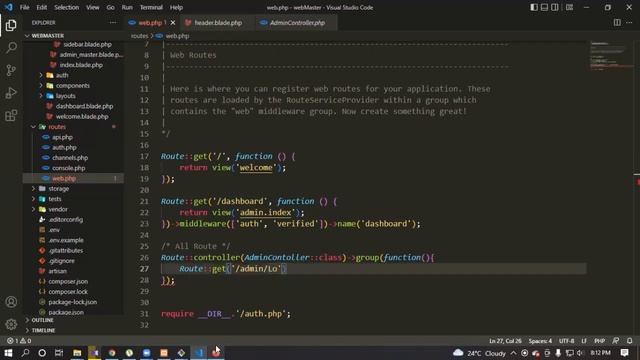Collapse the routes folder

pos(57,127)
